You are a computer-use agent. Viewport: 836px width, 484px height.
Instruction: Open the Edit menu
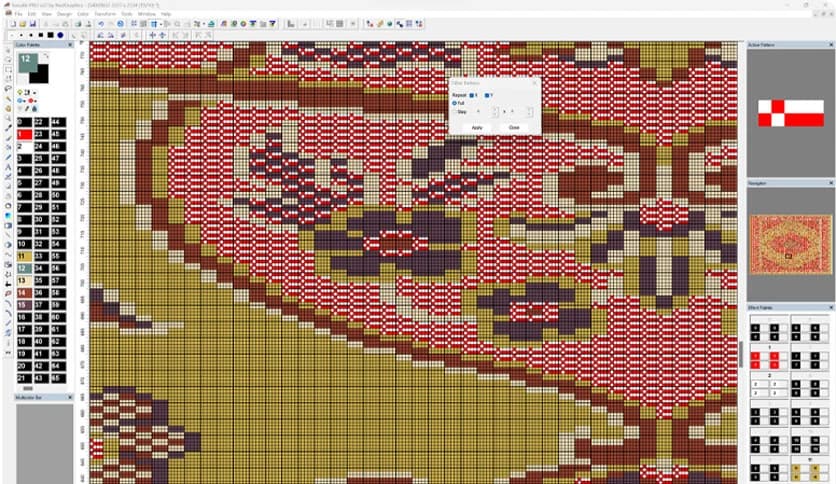(31, 14)
